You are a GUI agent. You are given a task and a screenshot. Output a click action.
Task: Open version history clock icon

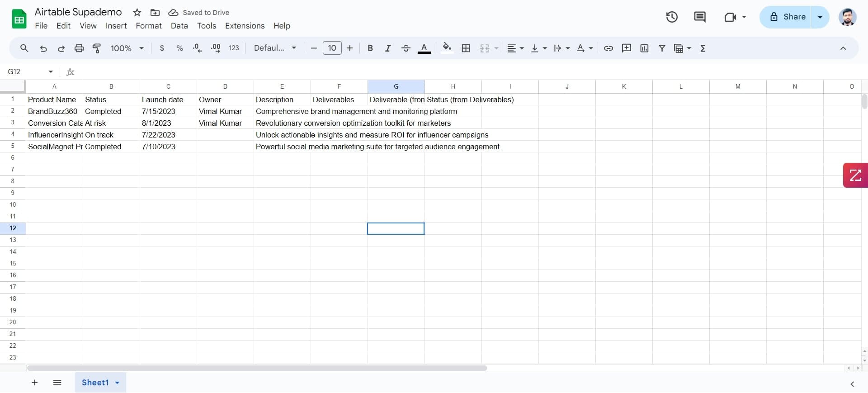(672, 17)
